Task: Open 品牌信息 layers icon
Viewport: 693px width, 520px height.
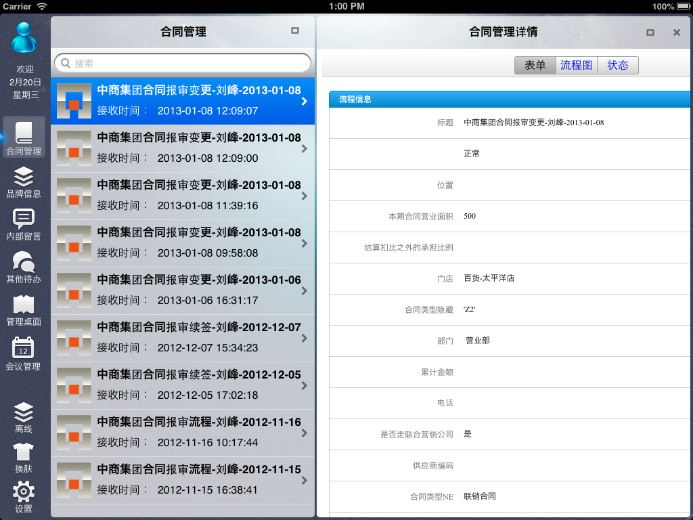Action: coord(24,181)
